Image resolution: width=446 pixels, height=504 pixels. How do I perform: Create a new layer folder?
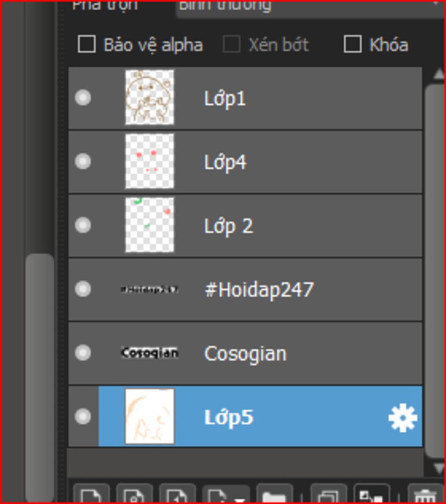pos(274,494)
